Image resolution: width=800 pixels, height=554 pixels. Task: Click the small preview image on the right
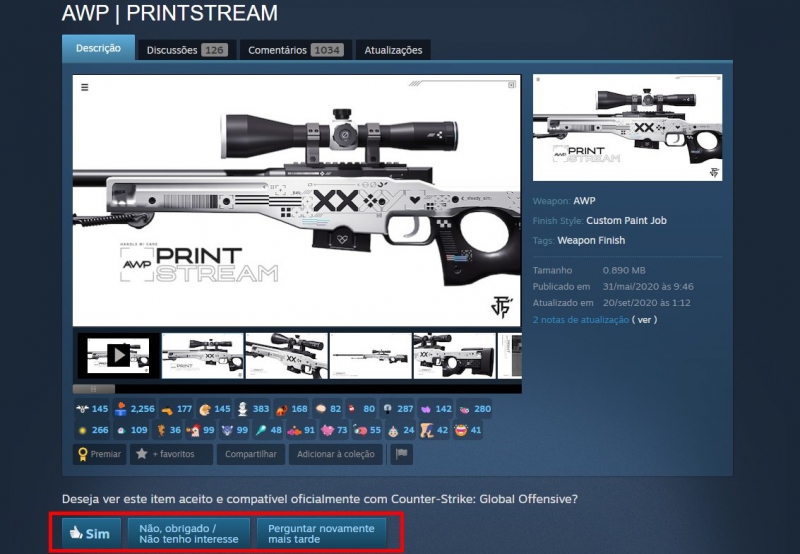[628, 128]
